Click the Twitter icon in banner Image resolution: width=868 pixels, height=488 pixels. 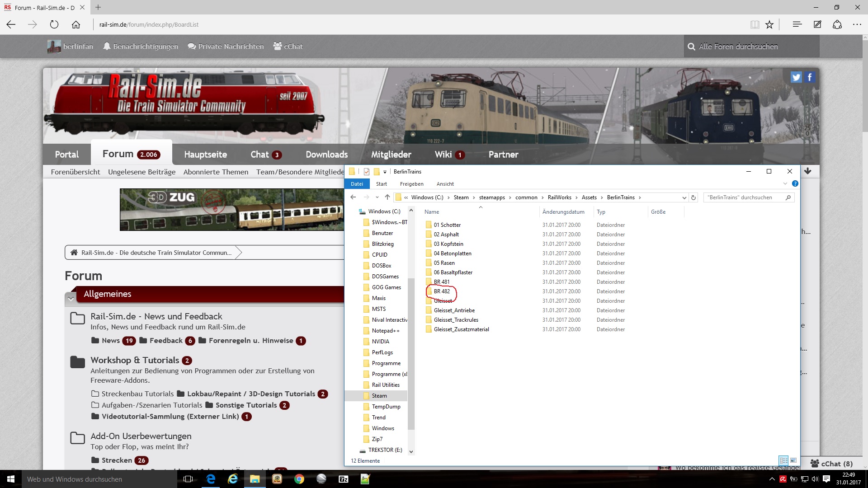796,77
